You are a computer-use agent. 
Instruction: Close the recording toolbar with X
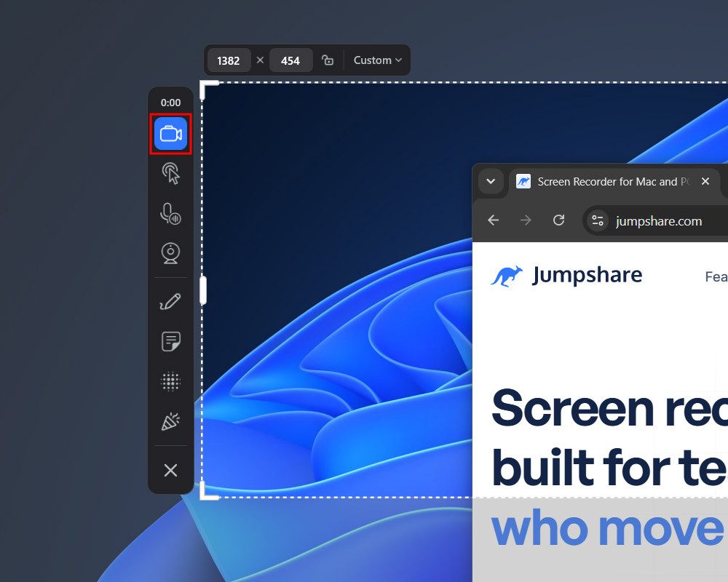(170, 470)
